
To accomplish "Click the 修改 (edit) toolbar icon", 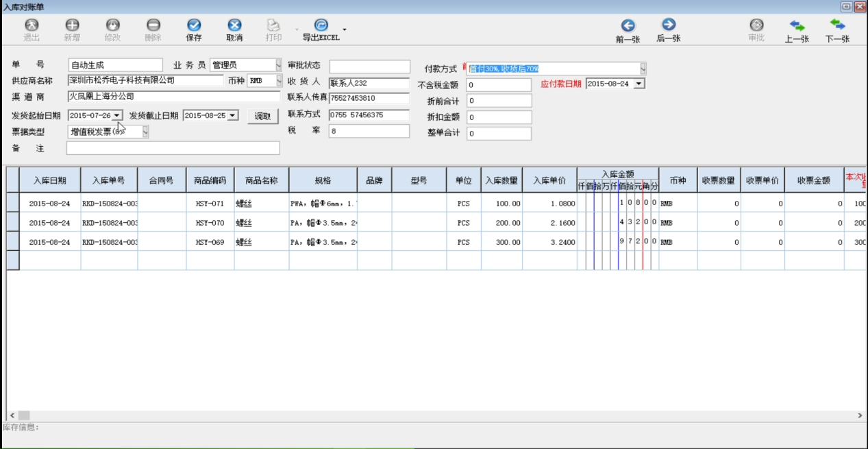I will 112,25.
